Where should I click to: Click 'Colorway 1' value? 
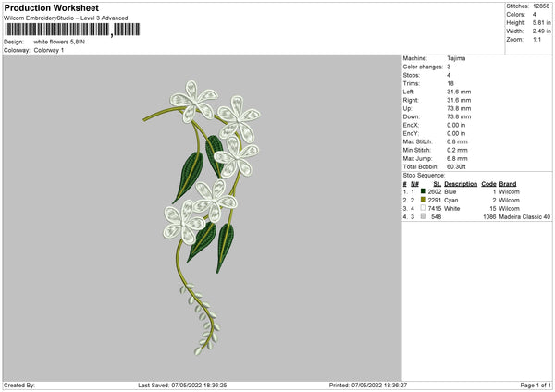coord(49,50)
